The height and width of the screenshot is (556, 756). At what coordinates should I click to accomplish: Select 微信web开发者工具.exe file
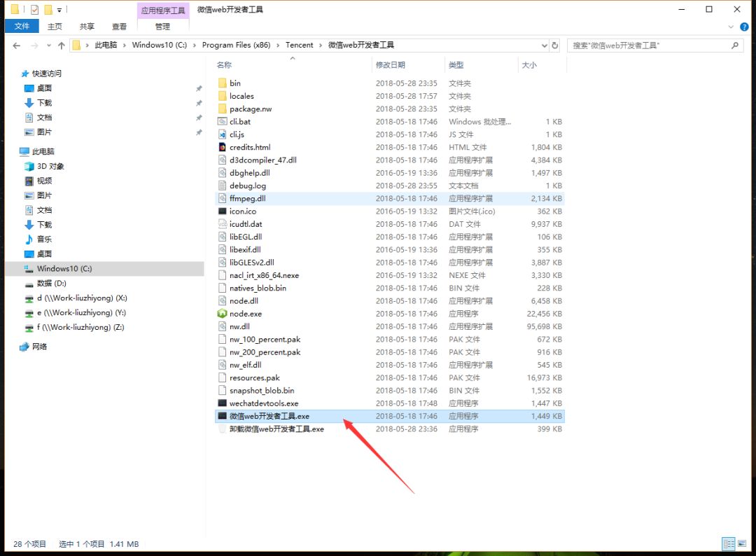coord(390,416)
